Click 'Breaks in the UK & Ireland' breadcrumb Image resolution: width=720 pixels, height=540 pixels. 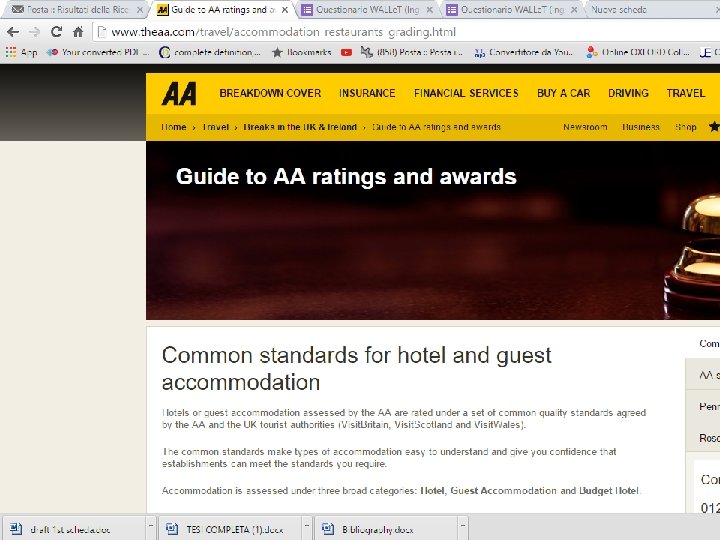click(300, 127)
